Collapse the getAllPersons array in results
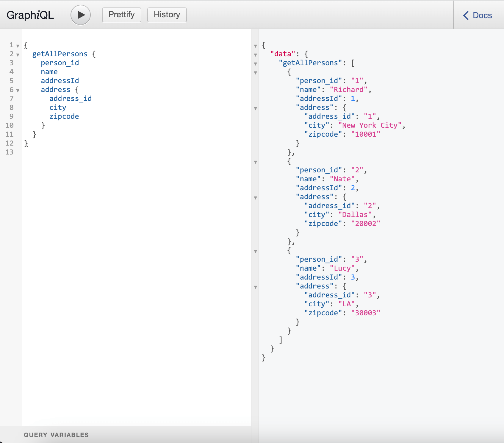Screen dimensions: 504x443 256,63
